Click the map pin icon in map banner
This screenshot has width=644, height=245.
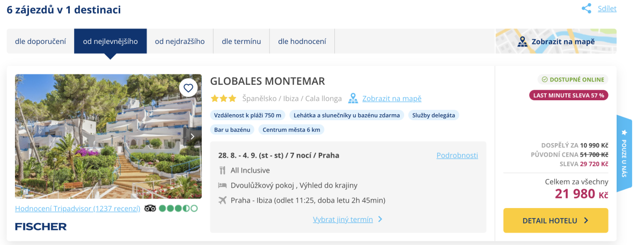click(x=523, y=42)
